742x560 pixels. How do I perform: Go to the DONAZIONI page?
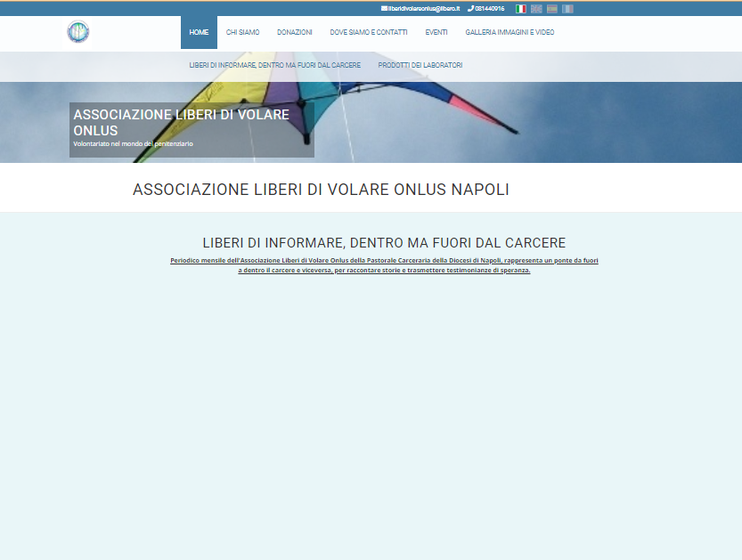(294, 32)
